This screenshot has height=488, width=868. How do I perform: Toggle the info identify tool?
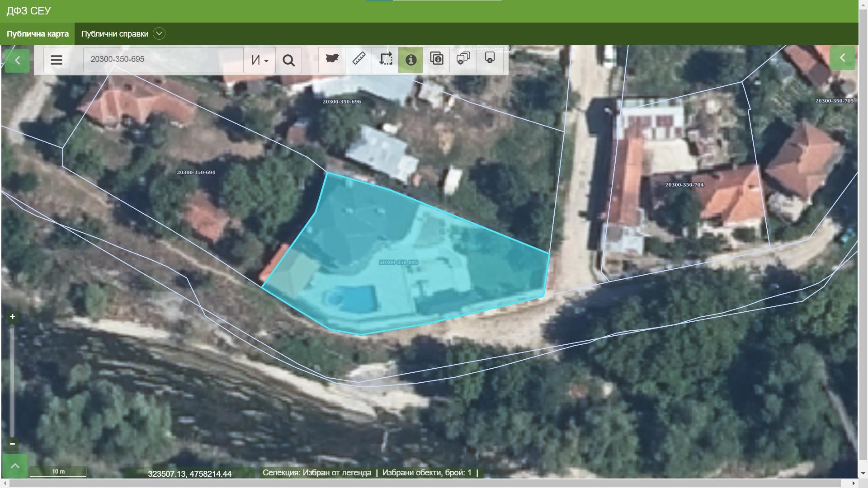410,60
